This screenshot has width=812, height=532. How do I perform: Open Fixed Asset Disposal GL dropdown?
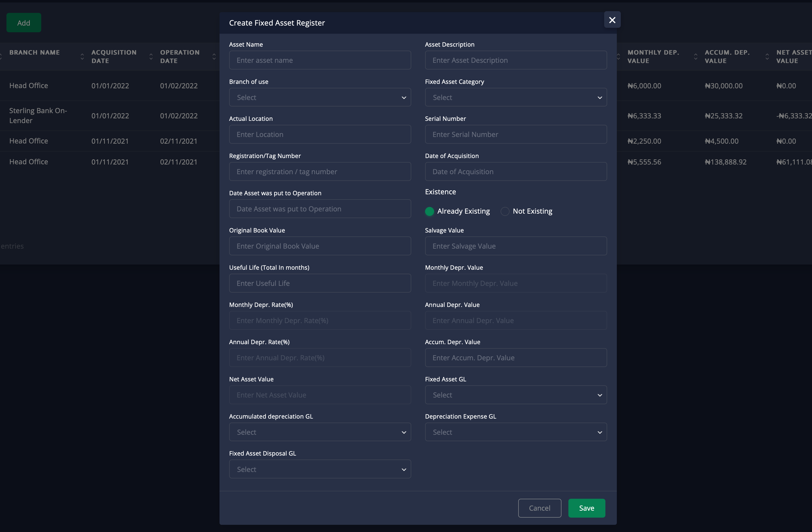click(x=320, y=469)
